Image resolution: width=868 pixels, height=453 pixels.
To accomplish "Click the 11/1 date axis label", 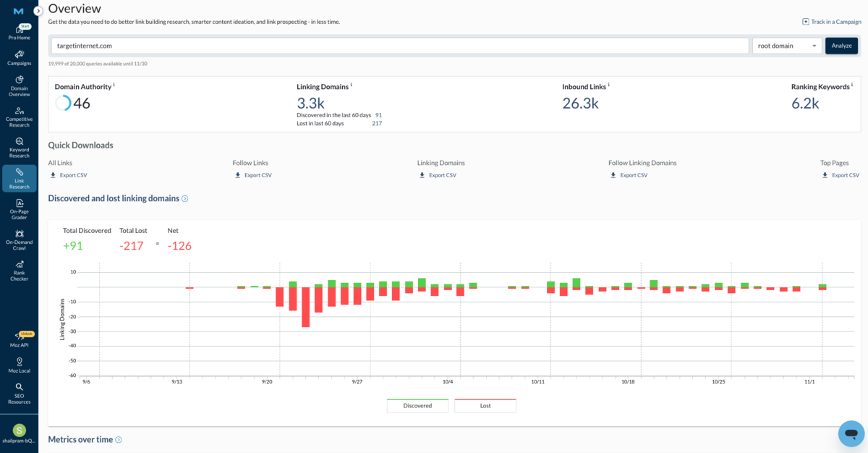I will pos(809,381).
